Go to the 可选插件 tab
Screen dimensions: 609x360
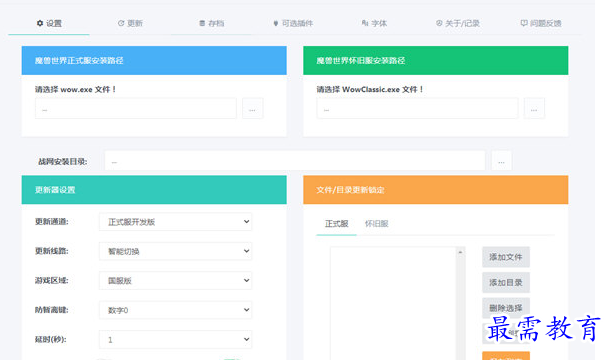click(293, 23)
